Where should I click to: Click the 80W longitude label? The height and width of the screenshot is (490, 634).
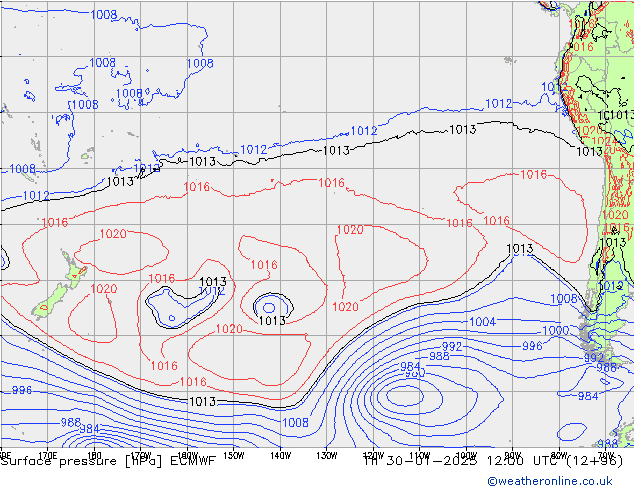tap(559, 455)
